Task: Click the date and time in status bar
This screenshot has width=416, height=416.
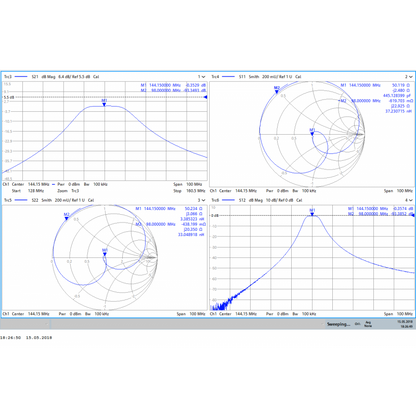Action: pos(405,324)
